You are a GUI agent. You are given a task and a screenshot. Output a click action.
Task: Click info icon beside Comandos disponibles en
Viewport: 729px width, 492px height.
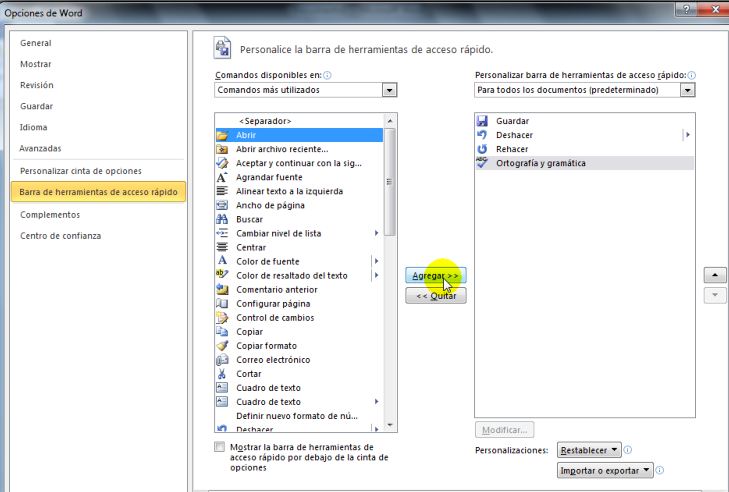click(x=327, y=75)
